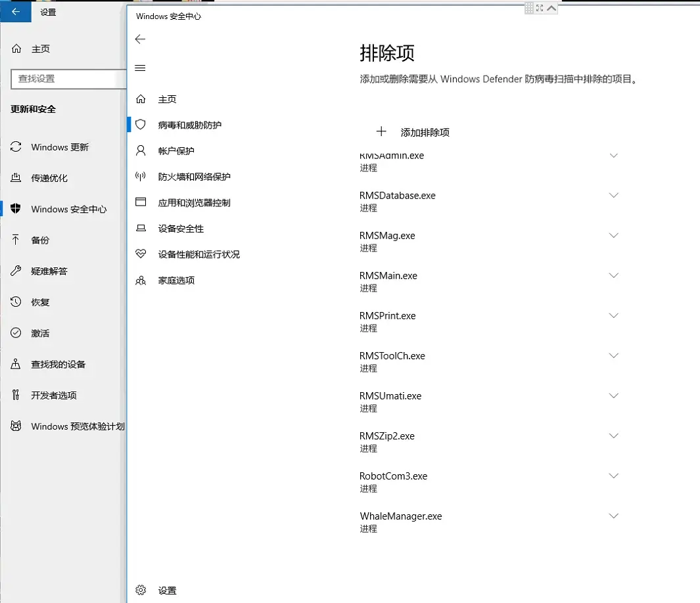Viewport: 700px width, 603px height.
Task: Click the person icon for account protection
Action: tap(141, 151)
